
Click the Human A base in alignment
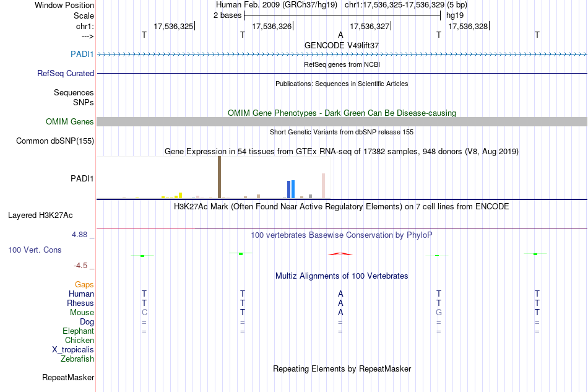[x=340, y=294]
